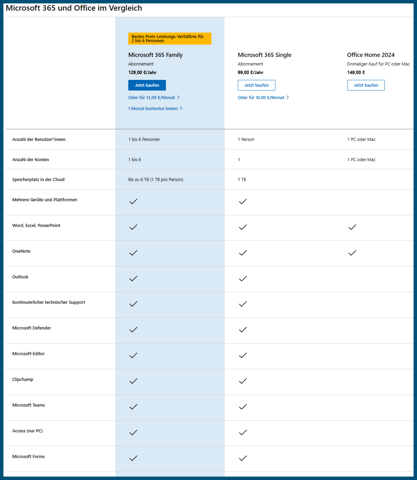Click Office Home 2024 checkmark for Word, Excel, PowerPoint
The width and height of the screenshot is (417, 480).
[x=352, y=227]
